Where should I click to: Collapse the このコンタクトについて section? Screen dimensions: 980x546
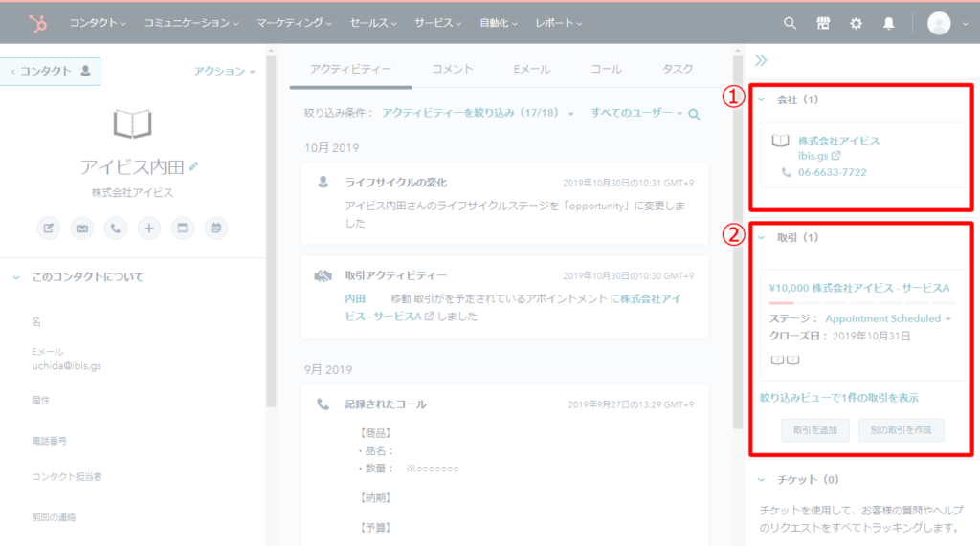pyautogui.click(x=16, y=277)
